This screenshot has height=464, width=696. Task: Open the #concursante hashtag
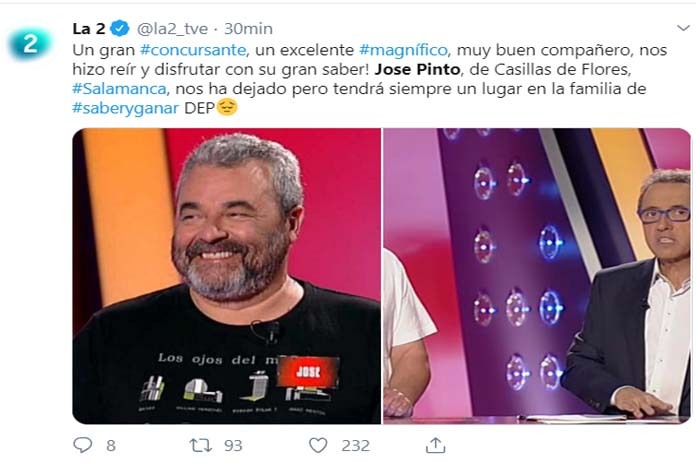point(193,50)
